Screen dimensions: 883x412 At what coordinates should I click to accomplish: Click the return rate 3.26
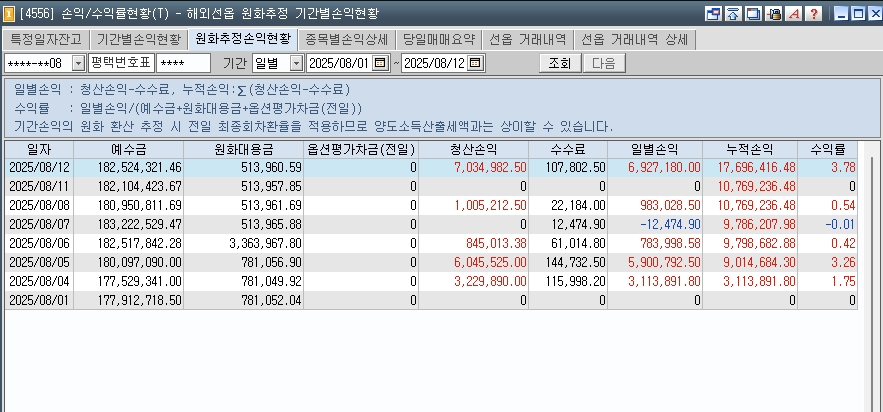[x=843, y=262]
